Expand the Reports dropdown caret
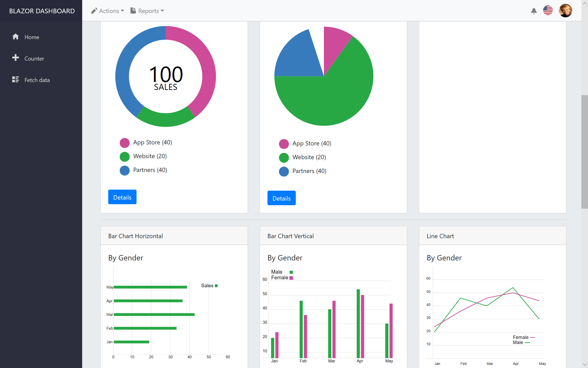 click(x=163, y=11)
